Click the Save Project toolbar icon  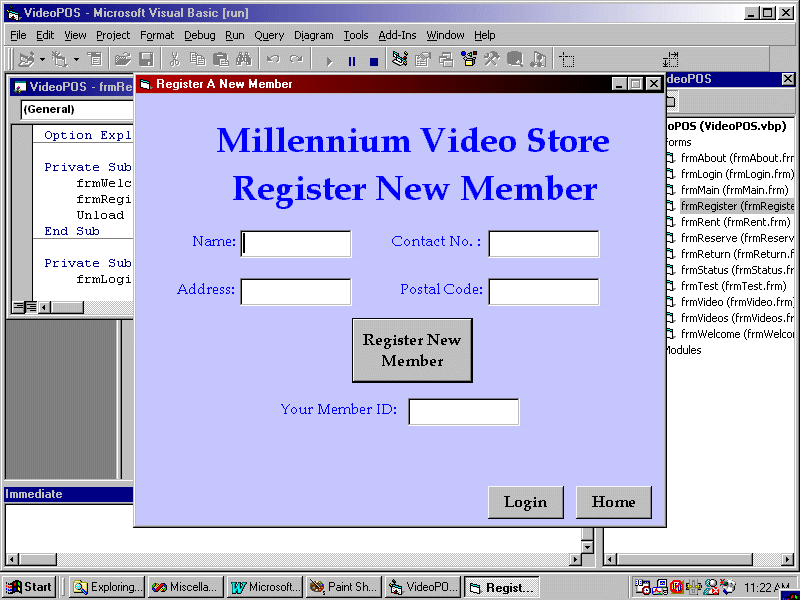point(148,59)
